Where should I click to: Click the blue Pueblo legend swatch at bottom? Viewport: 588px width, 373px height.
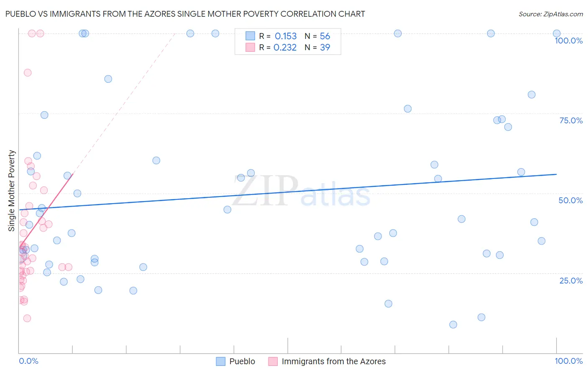click(221, 361)
